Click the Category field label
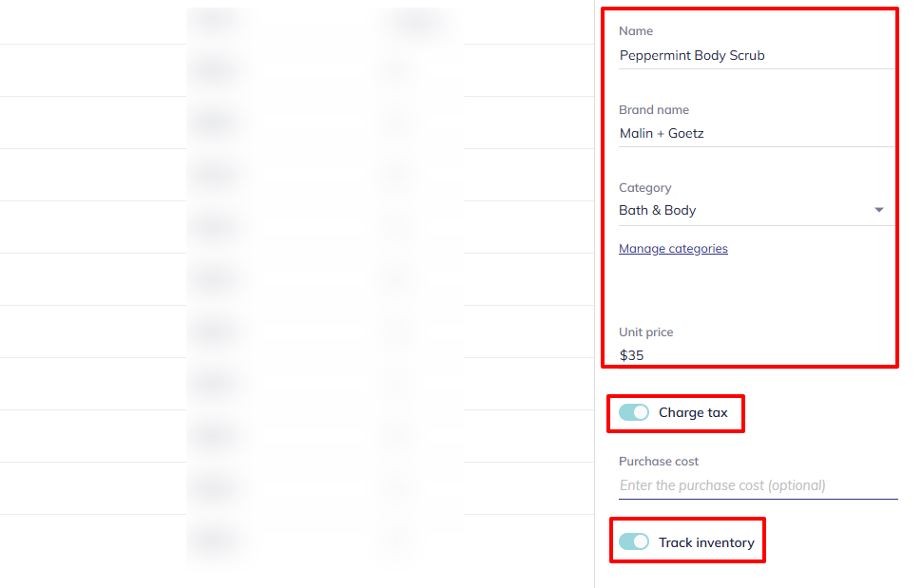The image size is (922, 588). click(x=644, y=188)
